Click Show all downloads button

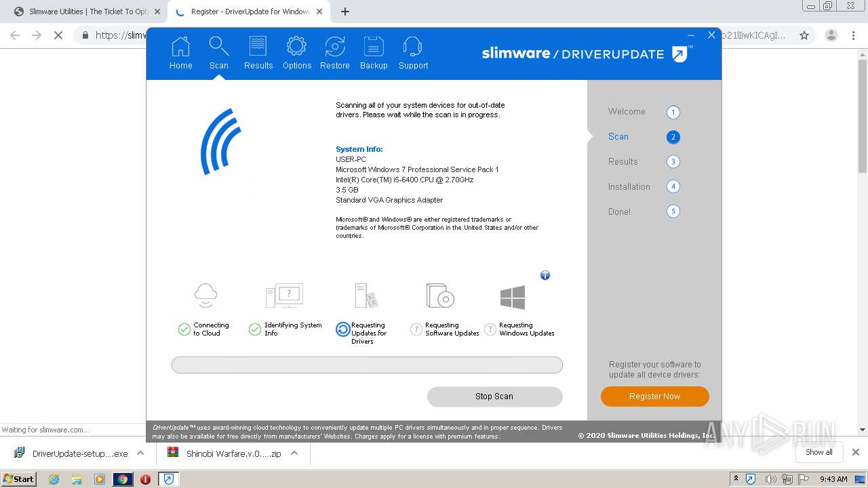[x=818, y=452]
